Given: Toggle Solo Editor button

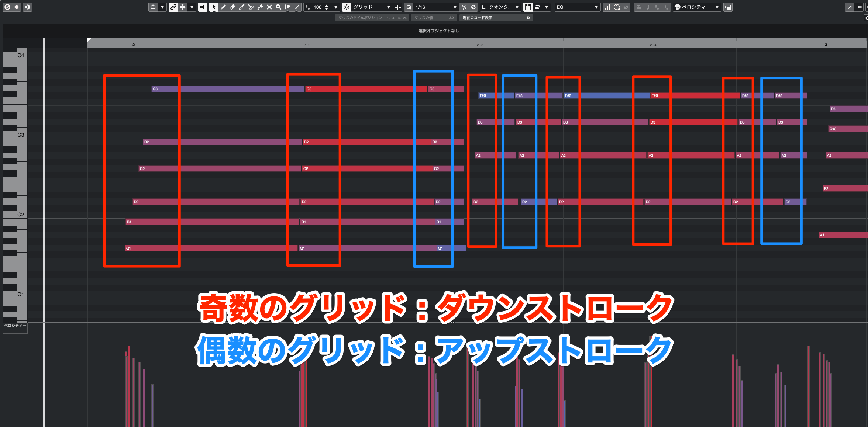Looking at the screenshot, I should [7, 7].
